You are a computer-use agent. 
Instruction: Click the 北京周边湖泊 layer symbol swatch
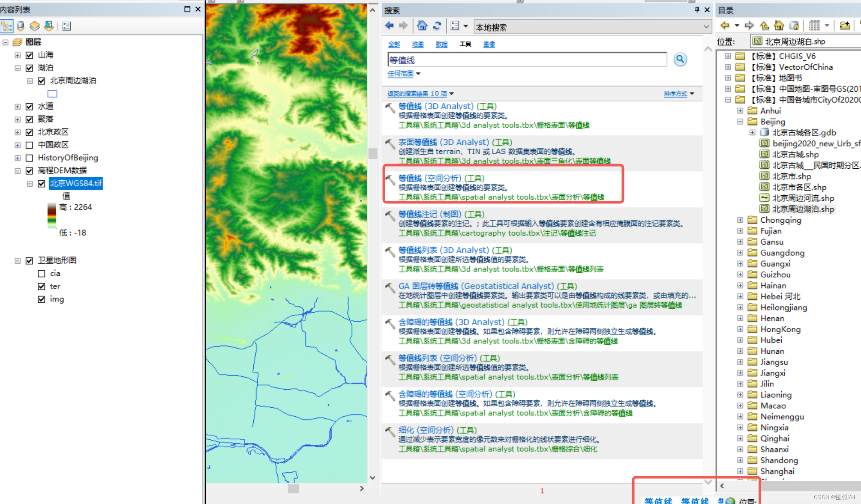click(x=52, y=94)
